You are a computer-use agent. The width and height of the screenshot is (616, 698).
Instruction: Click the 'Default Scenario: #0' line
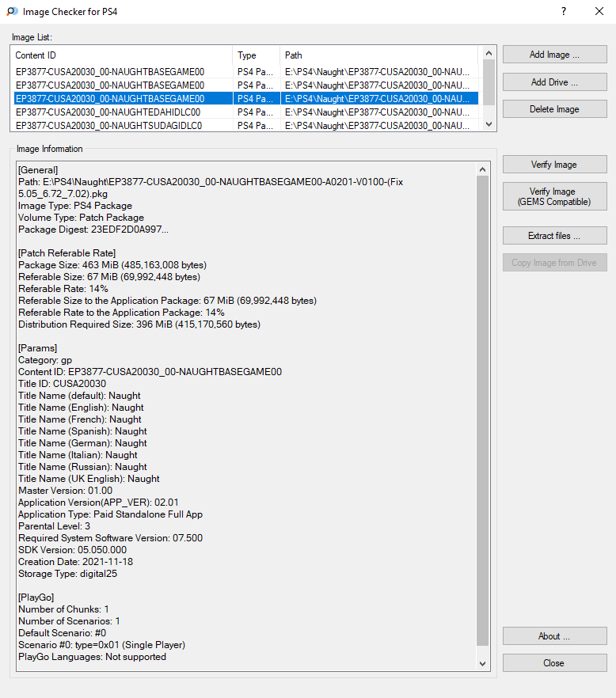[x=63, y=633]
